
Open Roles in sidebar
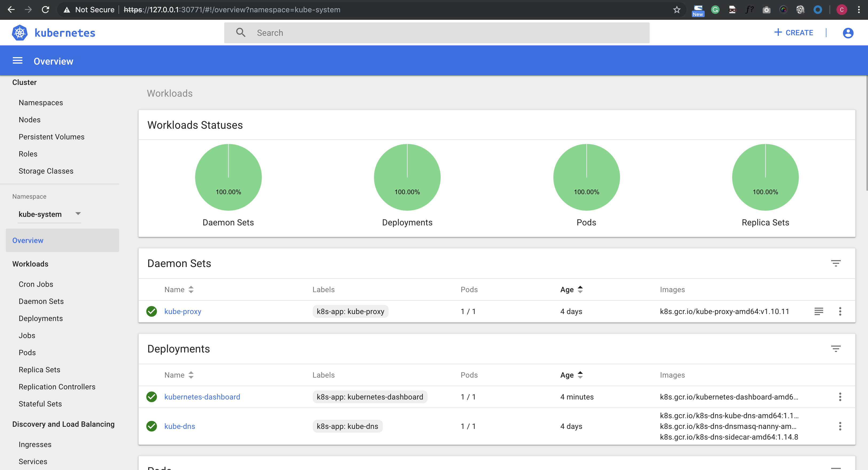[x=28, y=154]
